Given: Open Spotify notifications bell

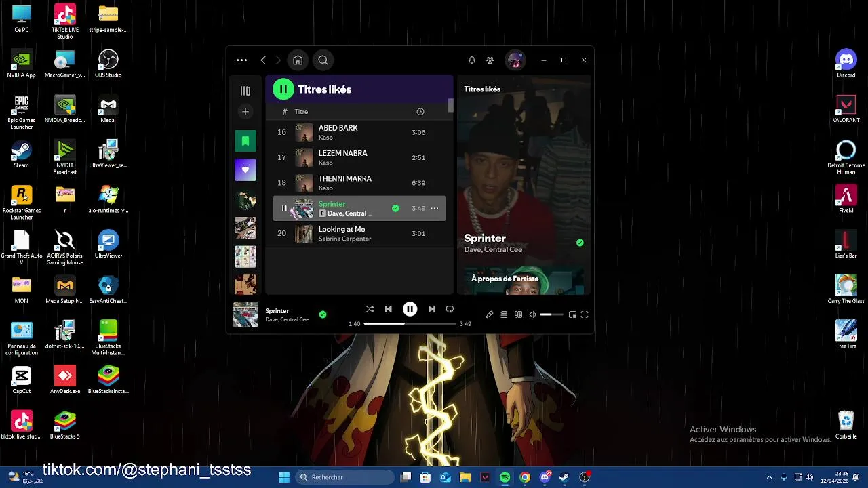Looking at the screenshot, I should [x=472, y=60].
